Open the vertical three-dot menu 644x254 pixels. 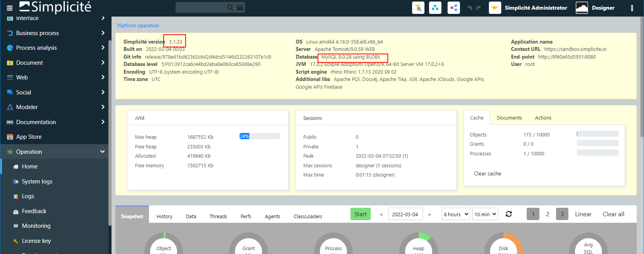point(632,8)
